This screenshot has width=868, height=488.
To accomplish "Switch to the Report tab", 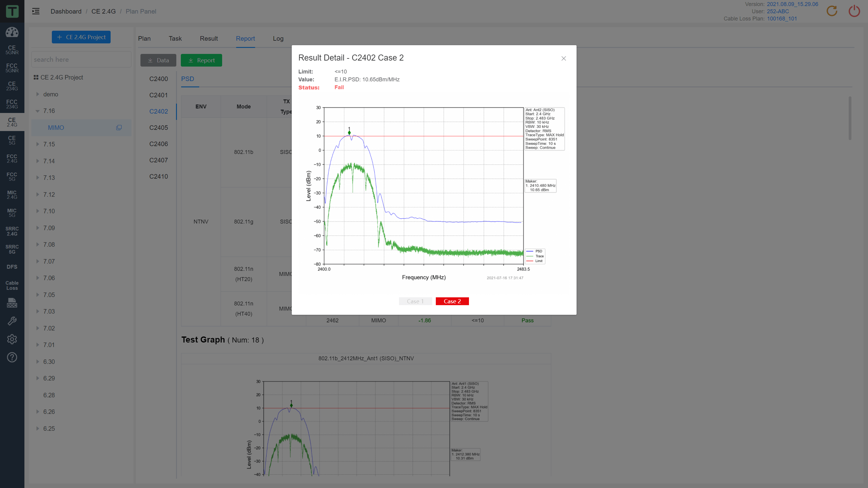I will point(245,38).
